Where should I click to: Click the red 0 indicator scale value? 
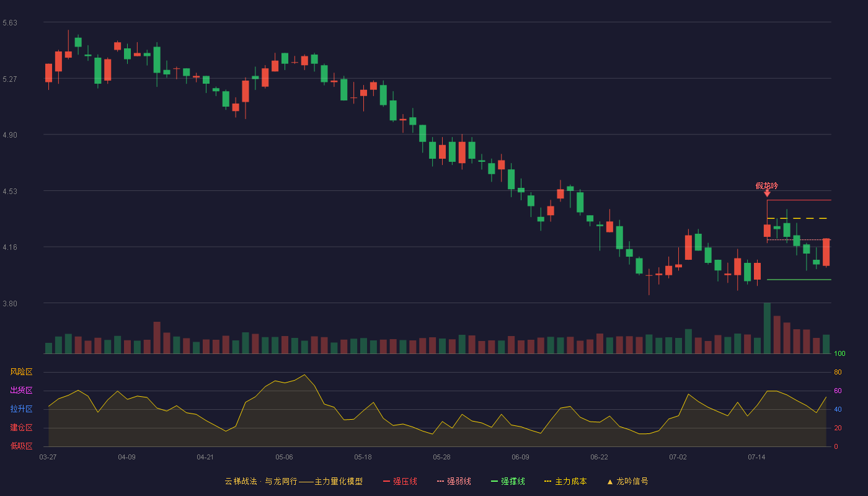point(836,447)
